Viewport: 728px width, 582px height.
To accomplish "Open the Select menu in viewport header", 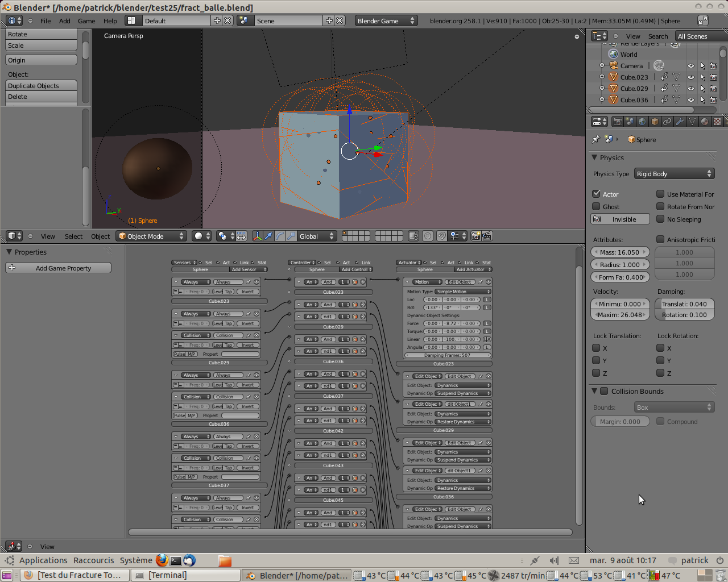I will click(x=73, y=236).
